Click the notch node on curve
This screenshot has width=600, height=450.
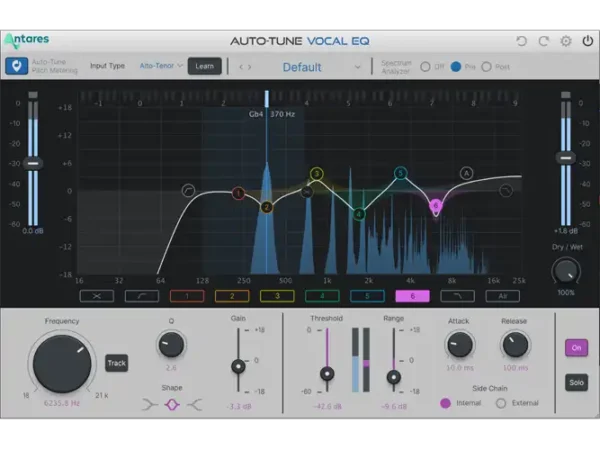307,192
